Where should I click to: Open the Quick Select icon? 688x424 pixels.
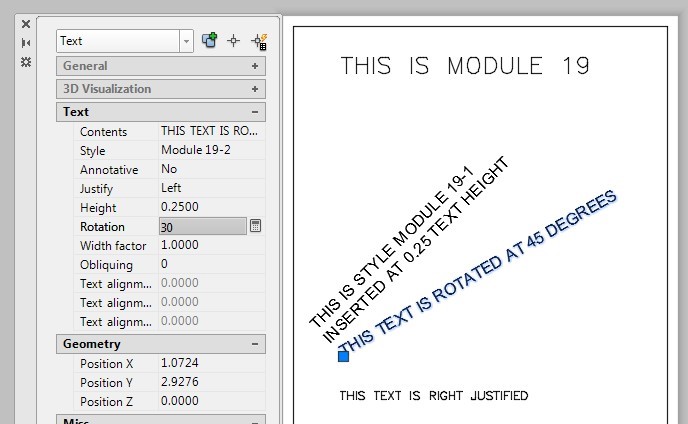[259, 41]
